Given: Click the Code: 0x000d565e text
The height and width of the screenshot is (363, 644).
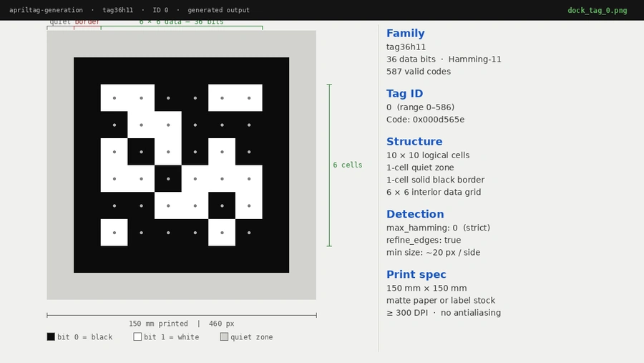Looking at the screenshot, I should (x=425, y=120).
